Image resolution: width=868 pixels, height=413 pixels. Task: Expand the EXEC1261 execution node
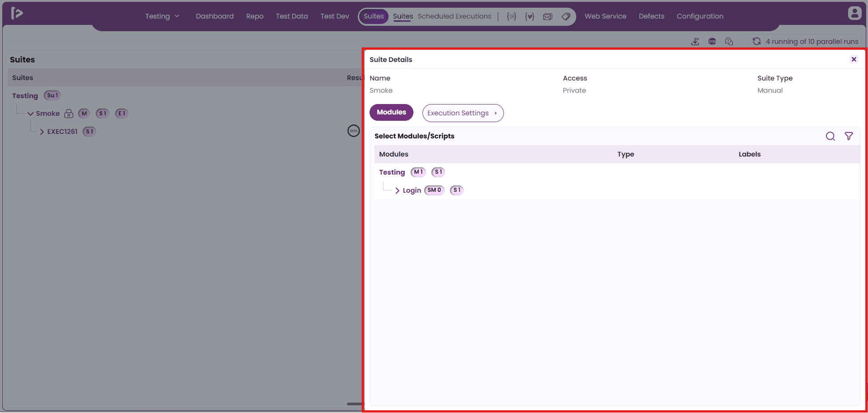[x=42, y=132]
